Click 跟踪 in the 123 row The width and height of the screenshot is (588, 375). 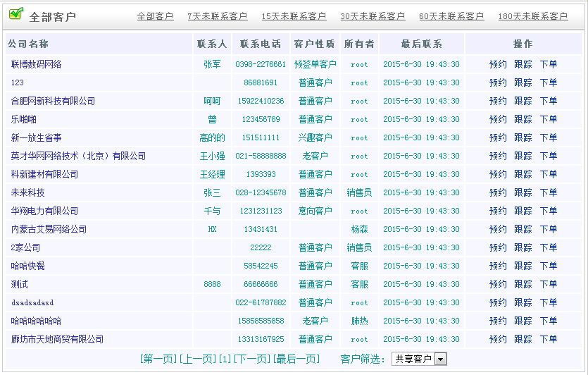point(523,82)
